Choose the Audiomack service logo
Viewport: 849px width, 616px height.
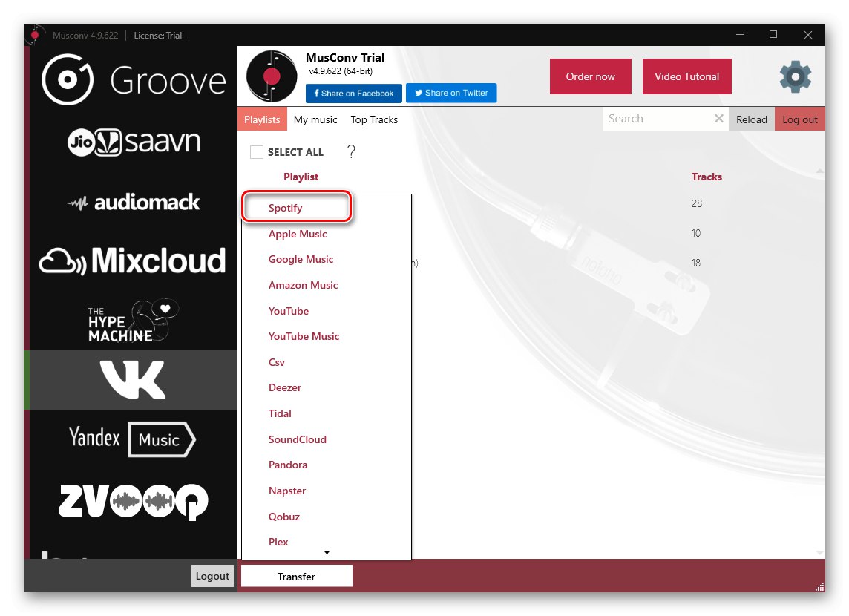tap(133, 203)
